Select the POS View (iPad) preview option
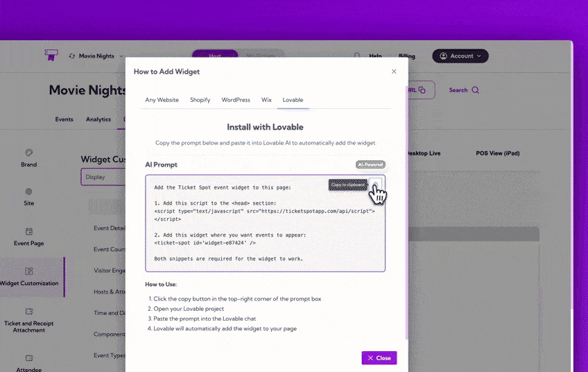Image resolution: width=588 pixels, height=372 pixels. [x=498, y=153]
